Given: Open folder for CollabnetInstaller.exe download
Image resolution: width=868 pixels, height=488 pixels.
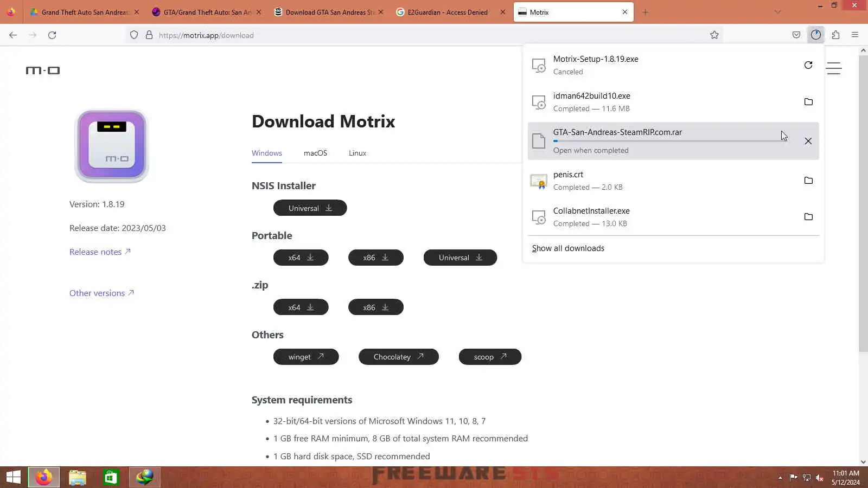Looking at the screenshot, I should 808,217.
